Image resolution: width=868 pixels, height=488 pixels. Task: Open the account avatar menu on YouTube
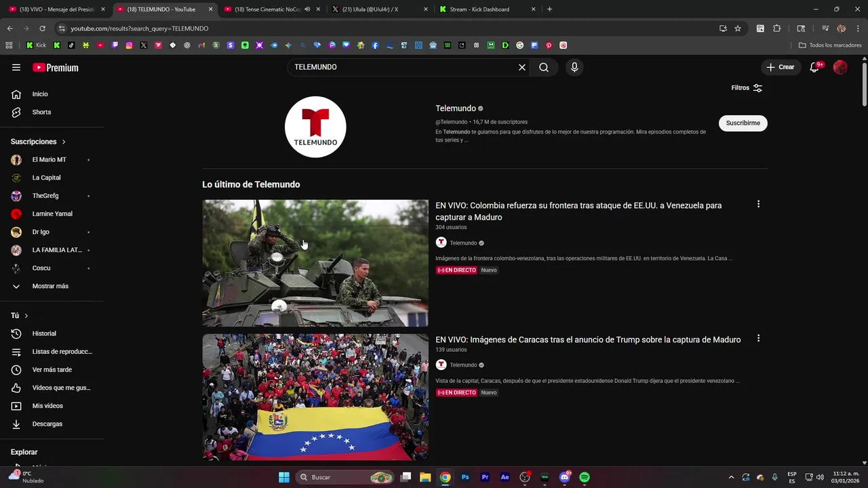click(840, 67)
